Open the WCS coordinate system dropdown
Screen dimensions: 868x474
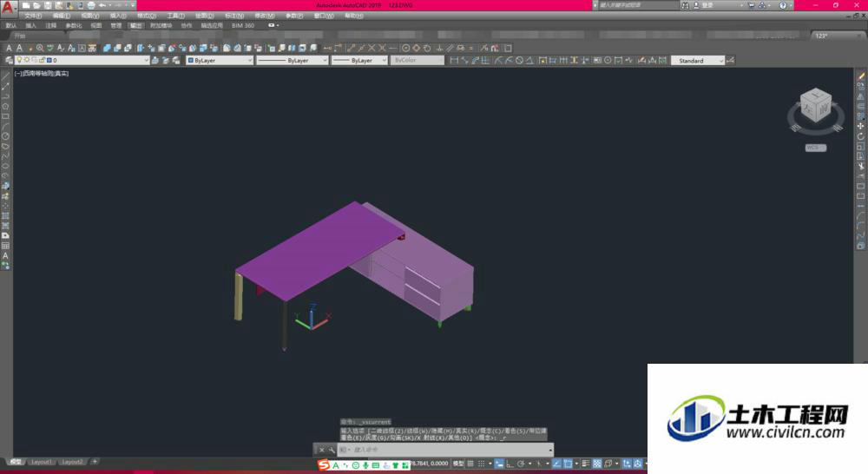[x=815, y=148]
